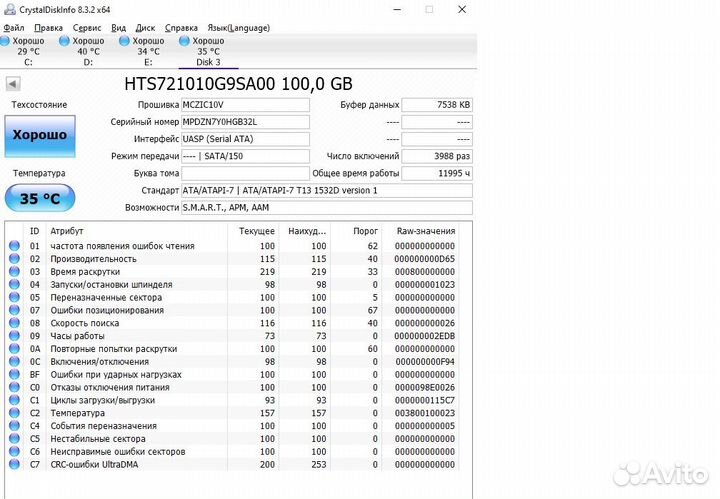Screen dimensions: 720x499
Task: Click the Интерфейс field UASP (Serial ATA)
Action: pos(246,139)
